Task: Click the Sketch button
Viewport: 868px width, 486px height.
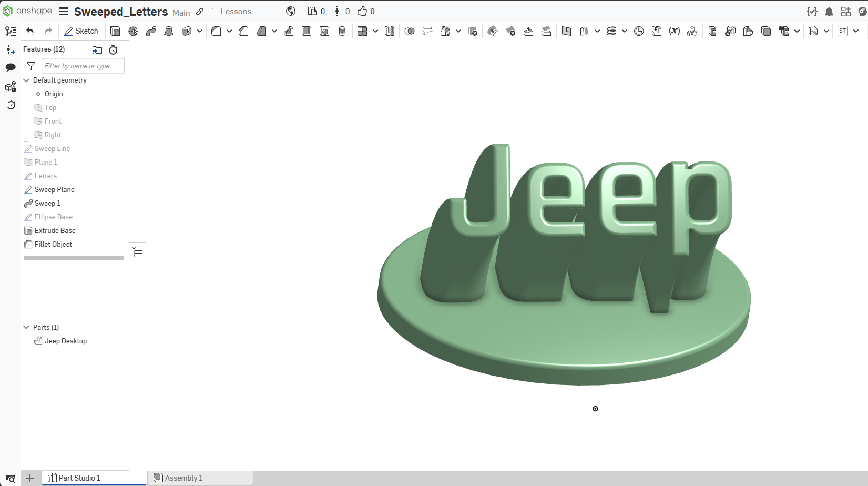Action: [x=81, y=31]
